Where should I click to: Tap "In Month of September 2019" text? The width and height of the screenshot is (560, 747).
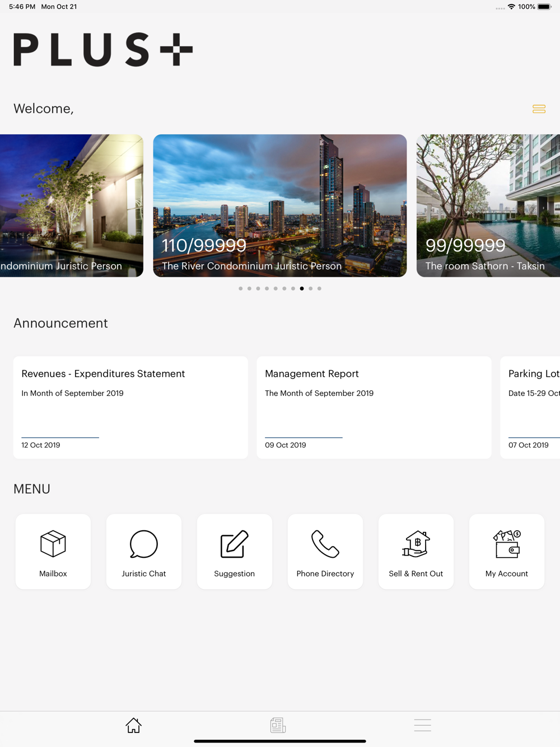pos(73,393)
